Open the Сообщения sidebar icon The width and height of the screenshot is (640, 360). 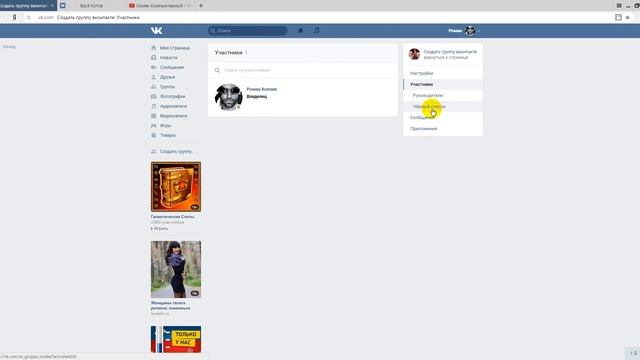point(153,67)
